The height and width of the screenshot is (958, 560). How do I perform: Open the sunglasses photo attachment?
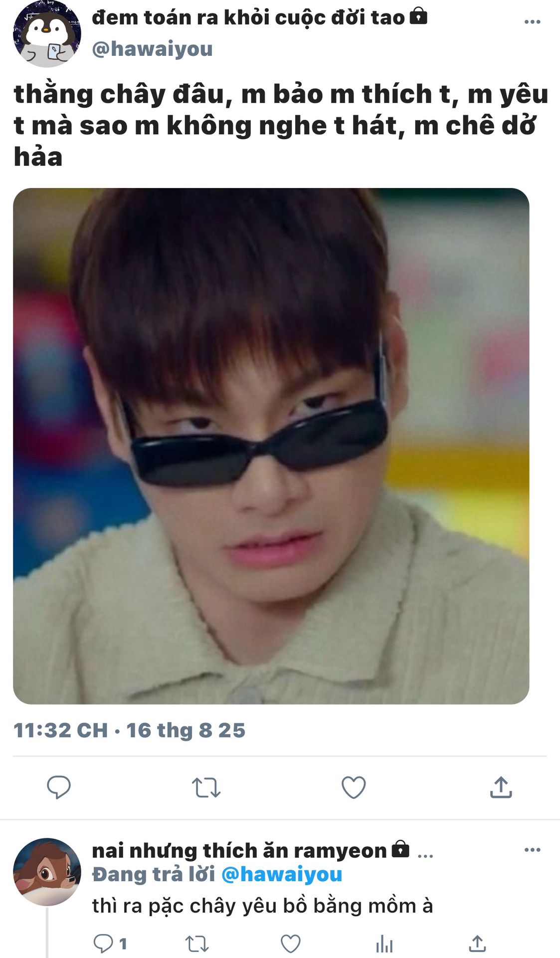(271, 446)
